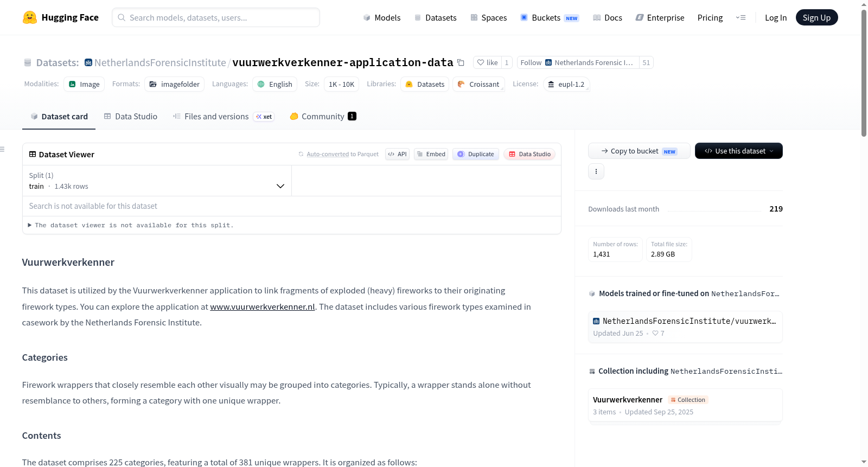Click the xet badge
This screenshot has height=467, width=868.
(x=264, y=117)
